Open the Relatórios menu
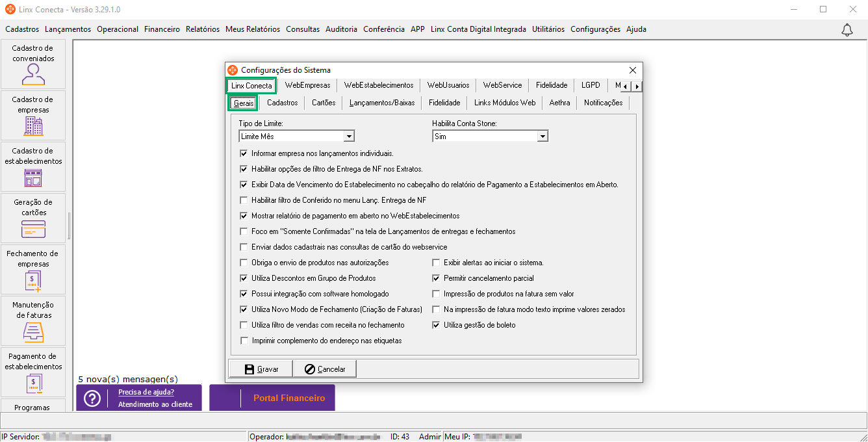This screenshot has width=868, height=442. (203, 29)
